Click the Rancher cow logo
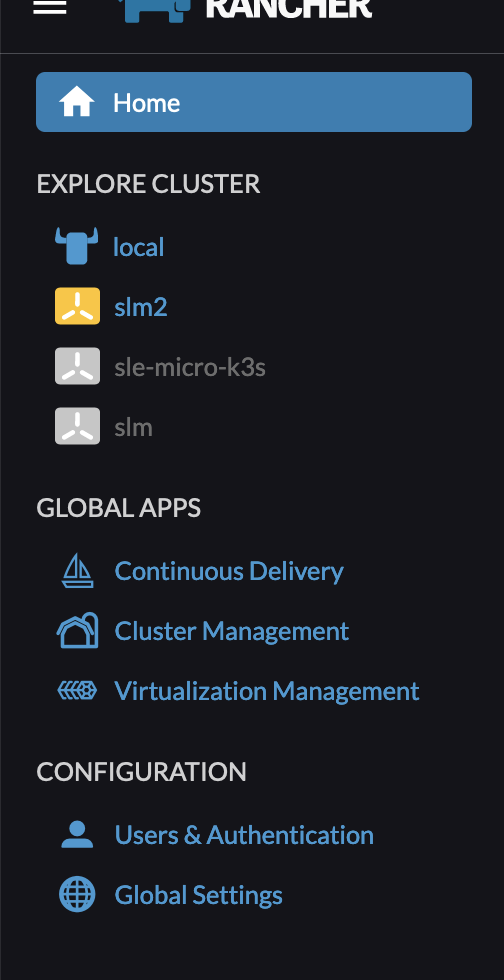 pyautogui.click(x=154, y=11)
